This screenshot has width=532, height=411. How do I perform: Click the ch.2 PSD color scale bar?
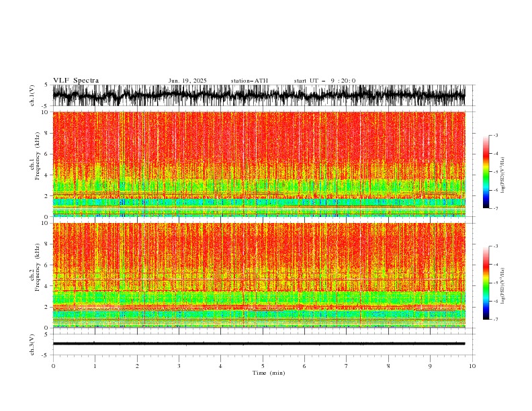click(x=486, y=283)
